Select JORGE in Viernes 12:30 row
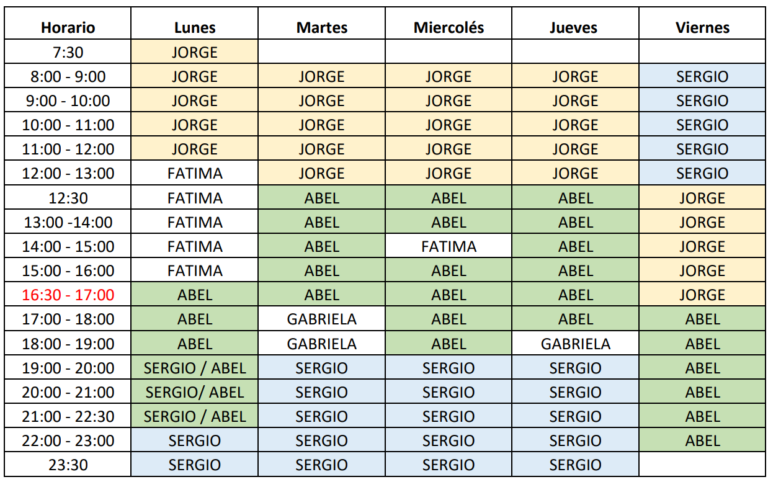Image resolution: width=768 pixels, height=482 pixels. pyautogui.click(x=702, y=198)
